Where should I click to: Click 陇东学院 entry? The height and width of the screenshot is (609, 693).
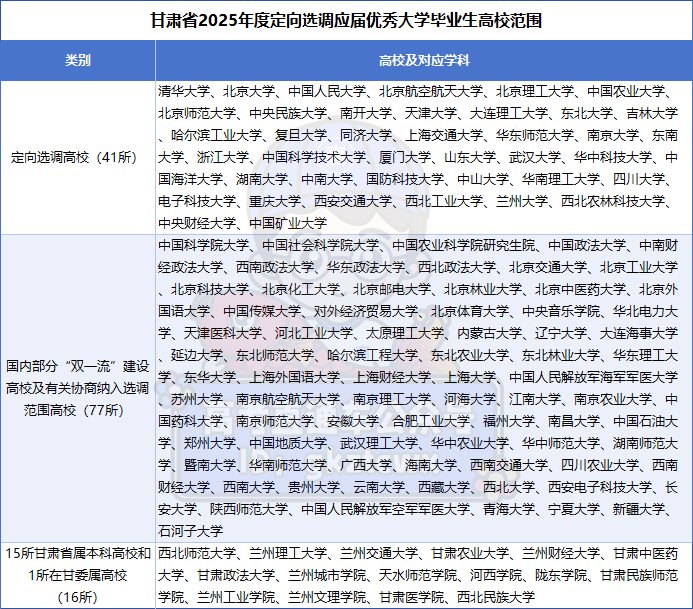pos(561,575)
